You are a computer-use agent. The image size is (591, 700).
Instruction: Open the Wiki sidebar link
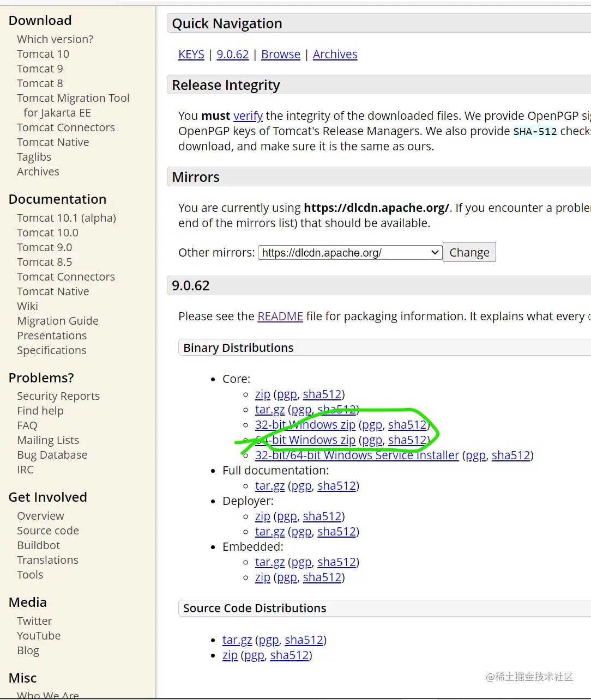(27, 306)
